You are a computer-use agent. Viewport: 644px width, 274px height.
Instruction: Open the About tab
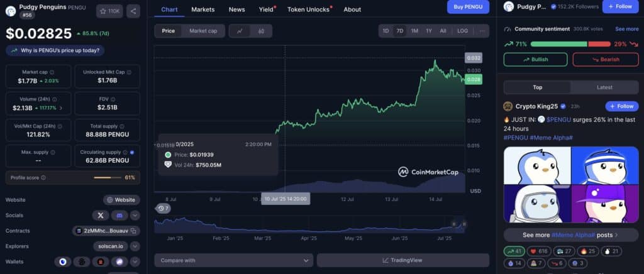[x=352, y=9]
